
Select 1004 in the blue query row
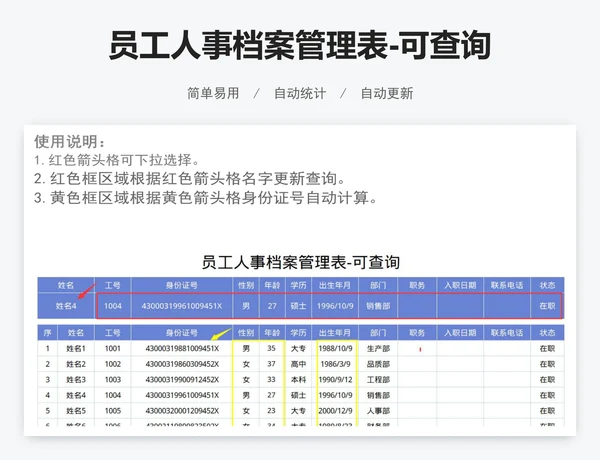113,306
